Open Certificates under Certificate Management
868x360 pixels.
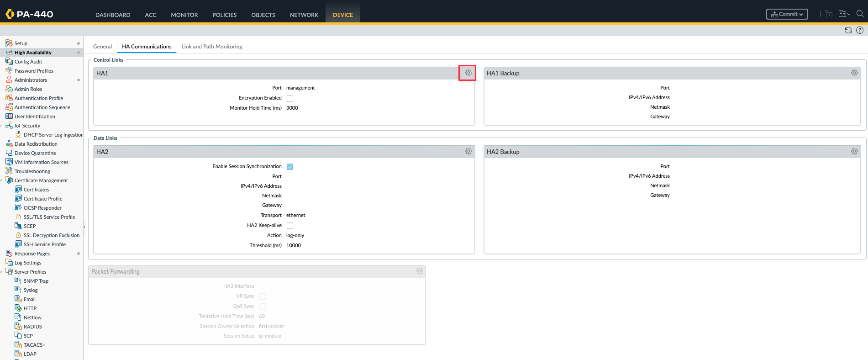pyautogui.click(x=37, y=190)
